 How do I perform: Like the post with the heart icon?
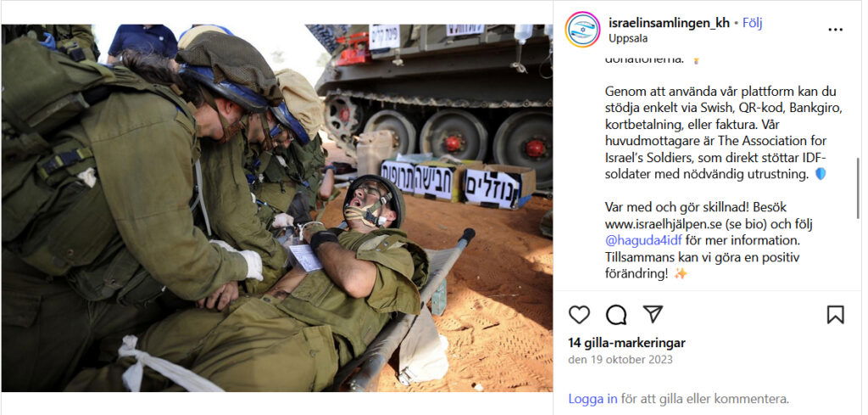pos(579,315)
